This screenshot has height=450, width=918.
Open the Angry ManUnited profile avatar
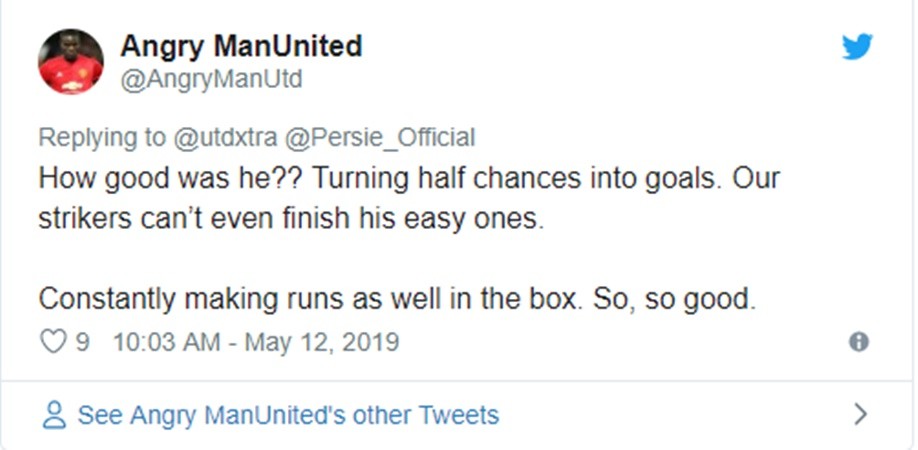point(70,61)
